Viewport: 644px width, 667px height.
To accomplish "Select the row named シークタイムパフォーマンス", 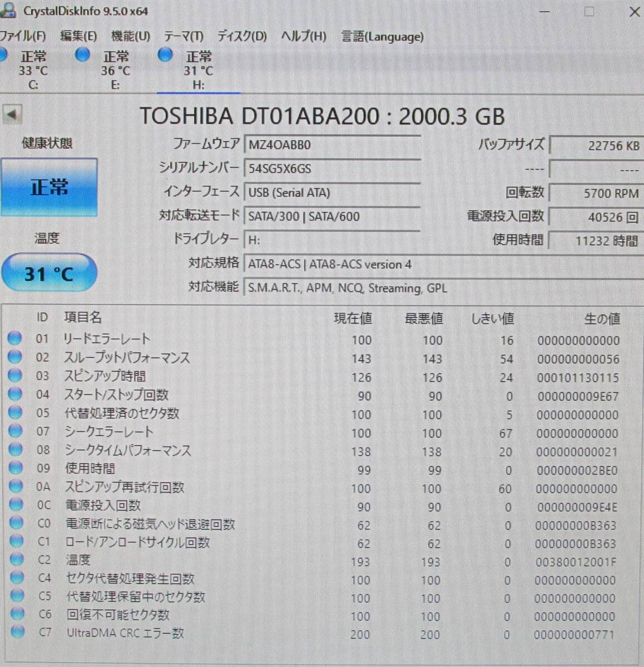I will tap(314, 450).
